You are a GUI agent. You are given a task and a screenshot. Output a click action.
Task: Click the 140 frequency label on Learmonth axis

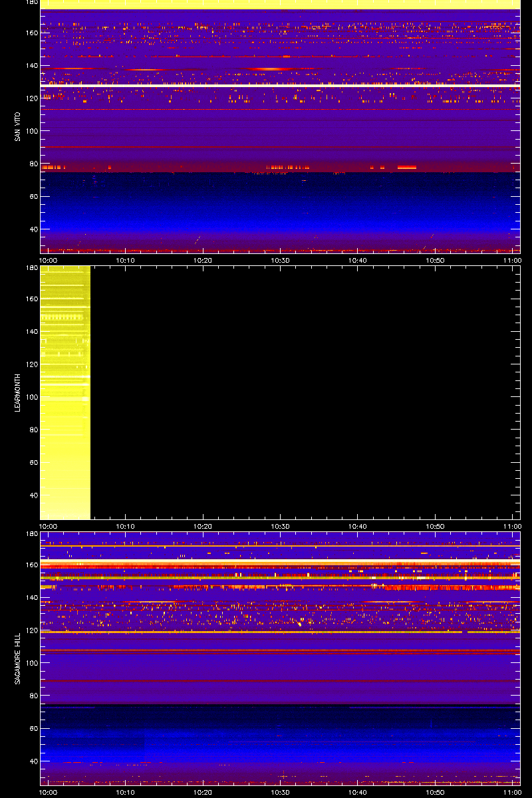(x=31, y=331)
